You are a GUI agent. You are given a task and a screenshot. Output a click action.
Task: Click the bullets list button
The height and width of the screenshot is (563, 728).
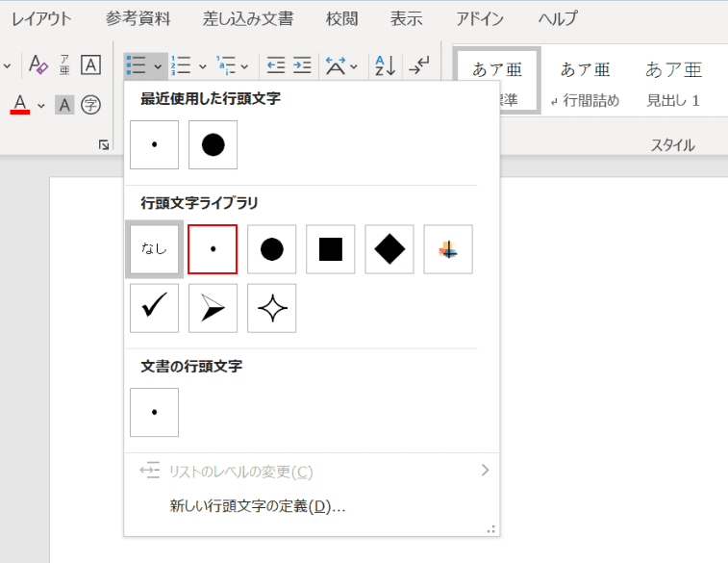pyautogui.click(x=137, y=65)
